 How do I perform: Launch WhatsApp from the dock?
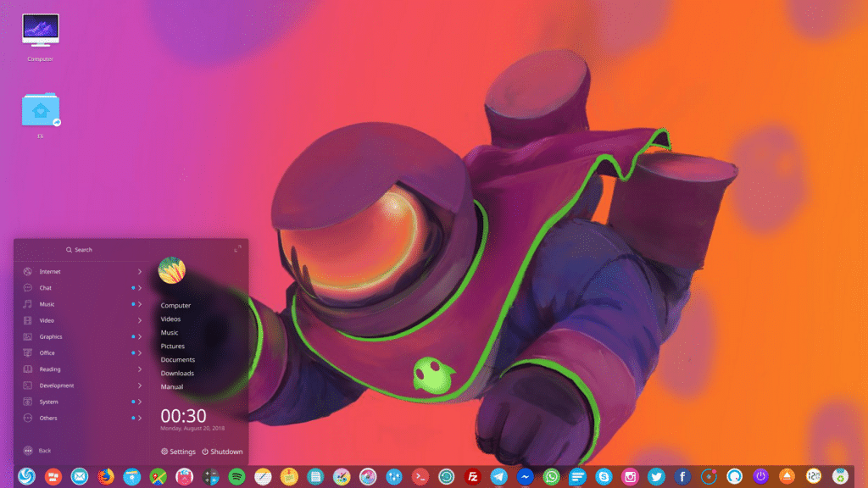click(551, 476)
